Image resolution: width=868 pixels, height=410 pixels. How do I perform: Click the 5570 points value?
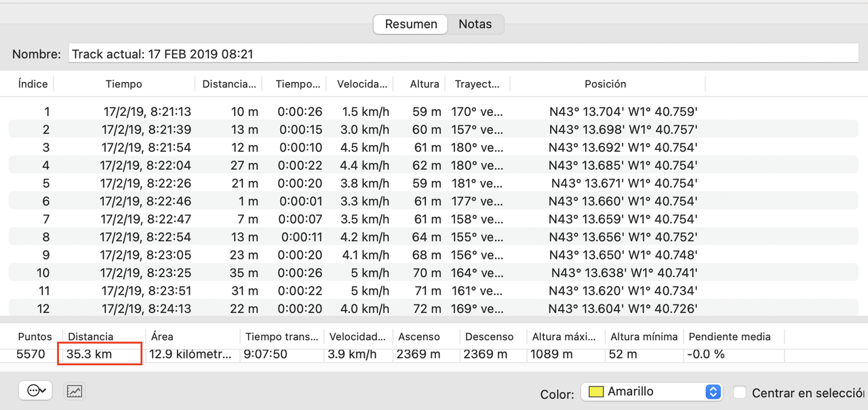tap(31, 354)
